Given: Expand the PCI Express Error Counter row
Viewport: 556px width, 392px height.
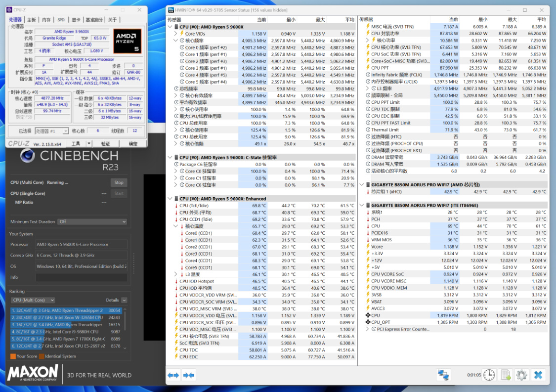Looking at the screenshot, I should (x=367, y=329).
